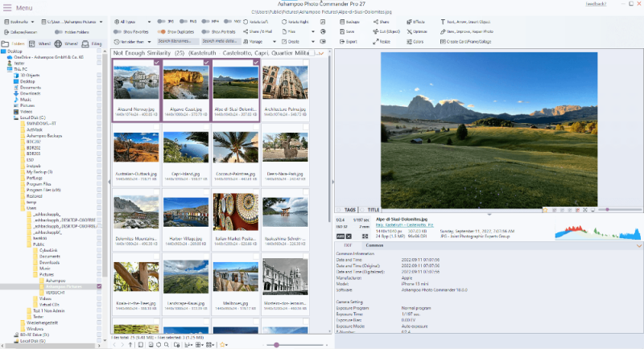Open the Effects tool
This screenshot has width=644, height=349.
[x=415, y=22]
